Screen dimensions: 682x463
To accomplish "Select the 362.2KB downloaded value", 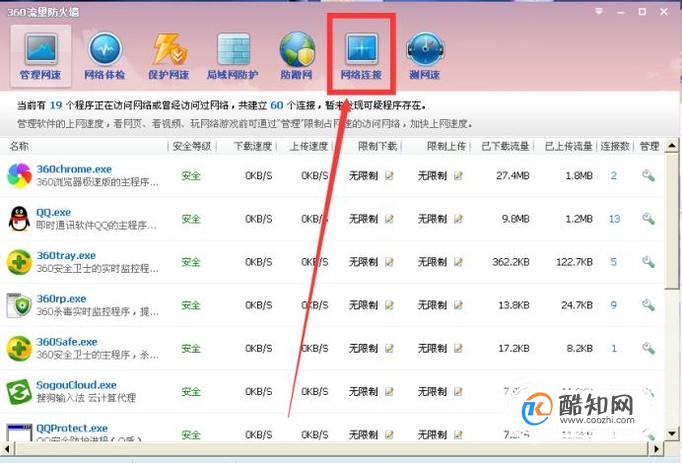I will click(511, 262).
